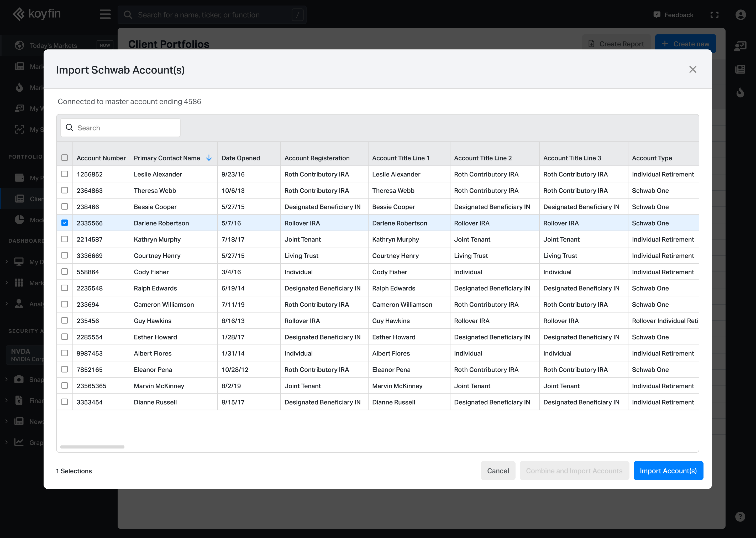The image size is (756, 538).
Task: Expand the My Dashboards sidebar chevron
Action: click(x=6, y=262)
